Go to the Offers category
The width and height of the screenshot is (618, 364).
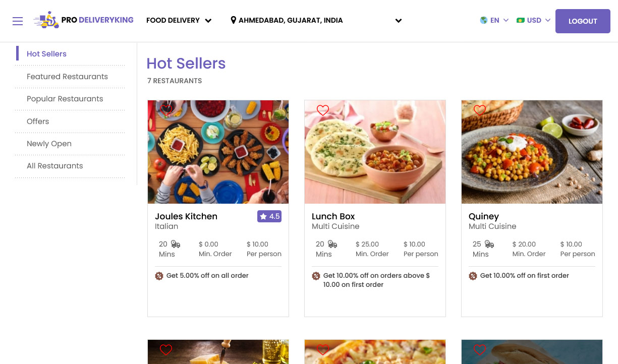[x=38, y=122]
